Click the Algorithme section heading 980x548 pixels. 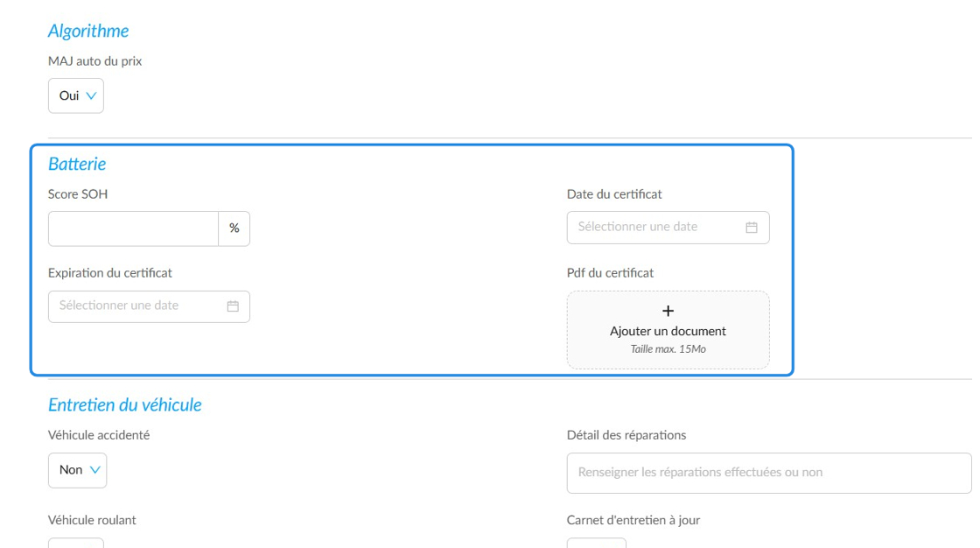[88, 31]
